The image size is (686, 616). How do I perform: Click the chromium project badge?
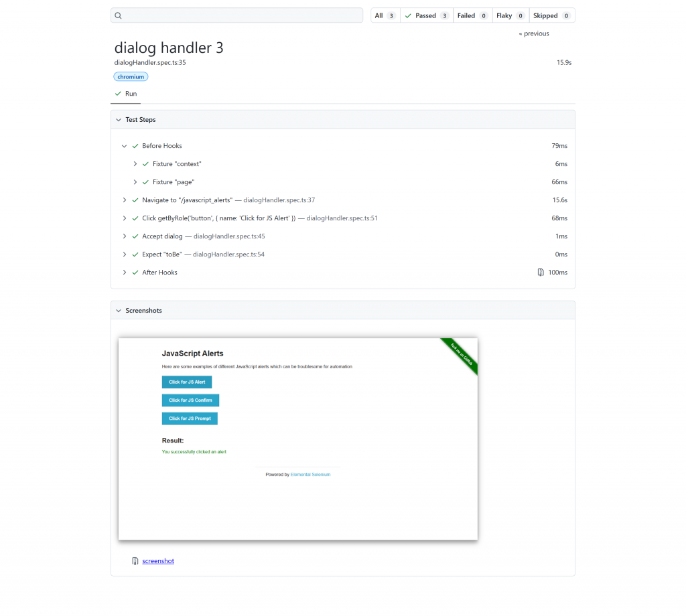(x=131, y=77)
